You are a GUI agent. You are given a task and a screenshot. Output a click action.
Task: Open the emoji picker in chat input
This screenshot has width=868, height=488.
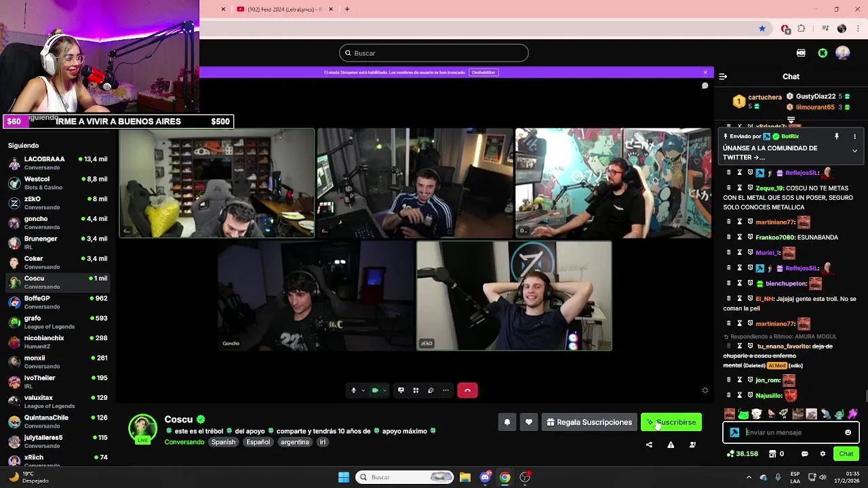(848, 432)
